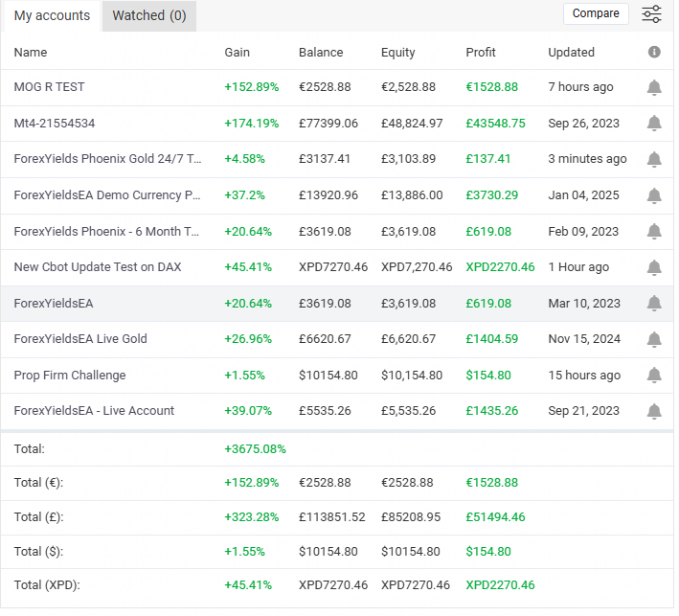The width and height of the screenshot is (679, 616).
Task: Sort table by Profit column header
Action: tap(481, 53)
